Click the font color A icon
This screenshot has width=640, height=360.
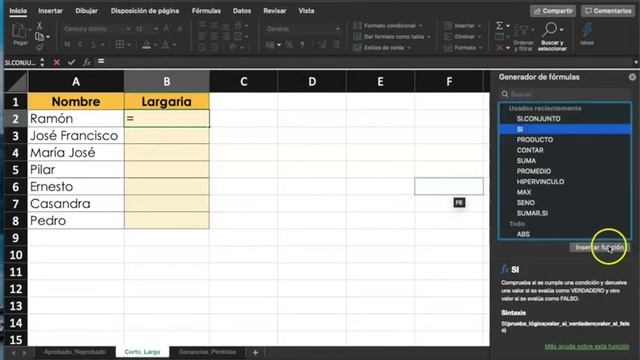[165, 44]
